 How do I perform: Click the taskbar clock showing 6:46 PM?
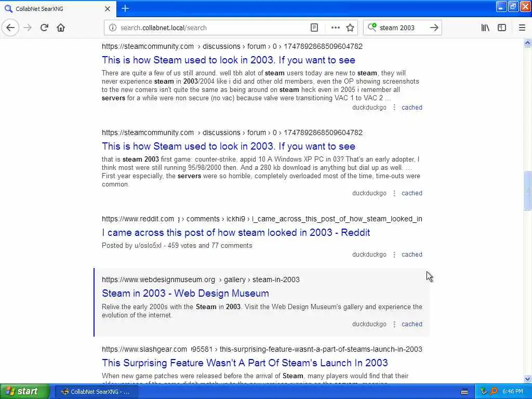point(513,392)
